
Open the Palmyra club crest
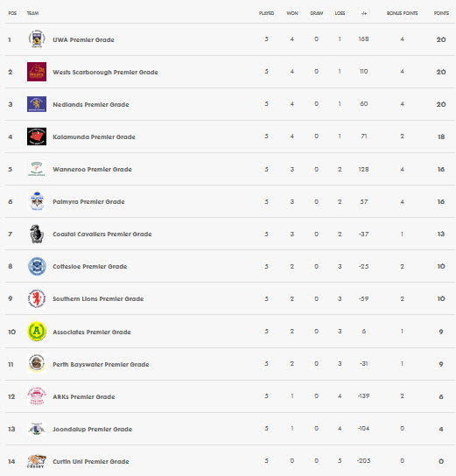point(37,201)
